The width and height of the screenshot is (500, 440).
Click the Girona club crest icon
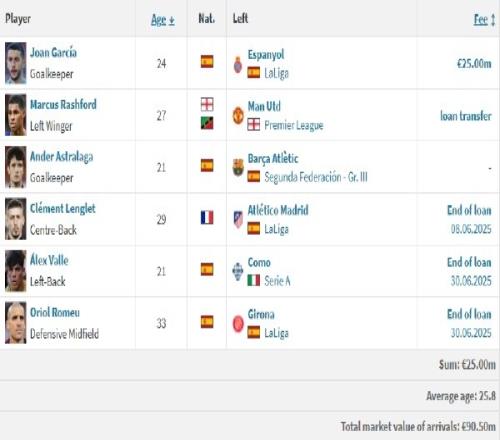(238, 323)
